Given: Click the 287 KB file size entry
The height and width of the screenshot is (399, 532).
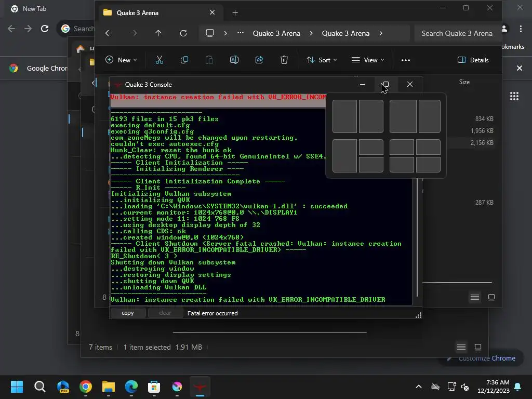Looking at the screenshot, I should [484, 203].
